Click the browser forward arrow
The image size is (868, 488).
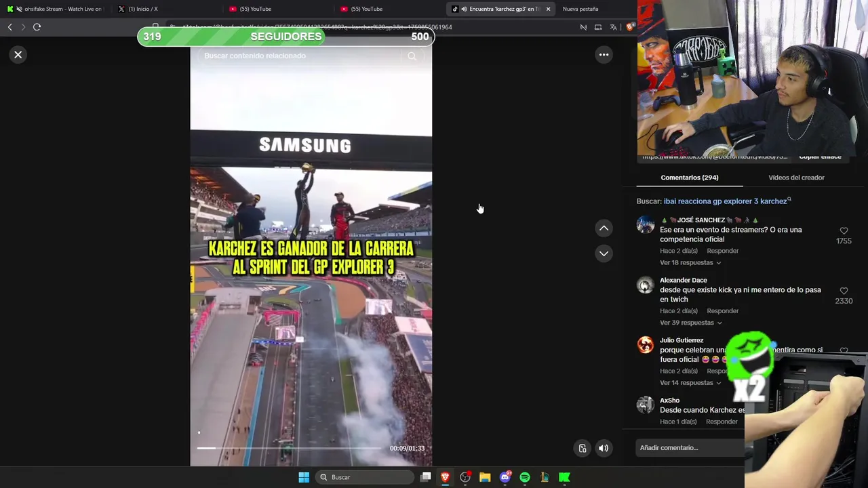tap(22, 27)
